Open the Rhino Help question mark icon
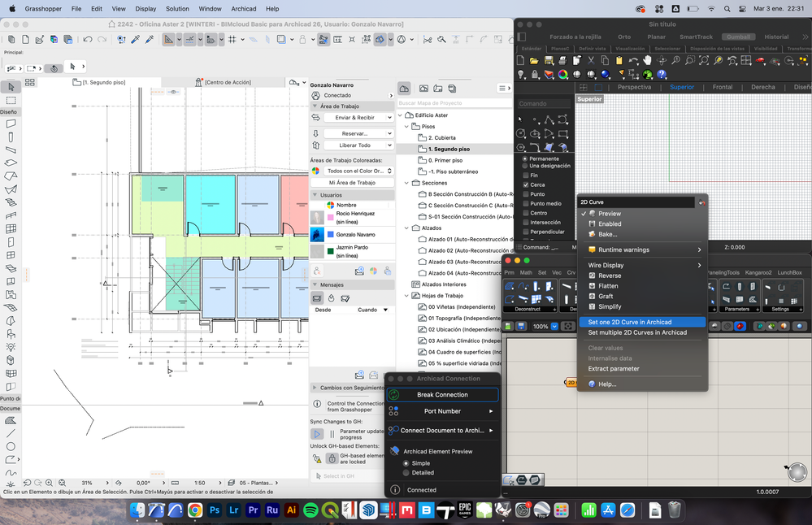 point(662,75)
